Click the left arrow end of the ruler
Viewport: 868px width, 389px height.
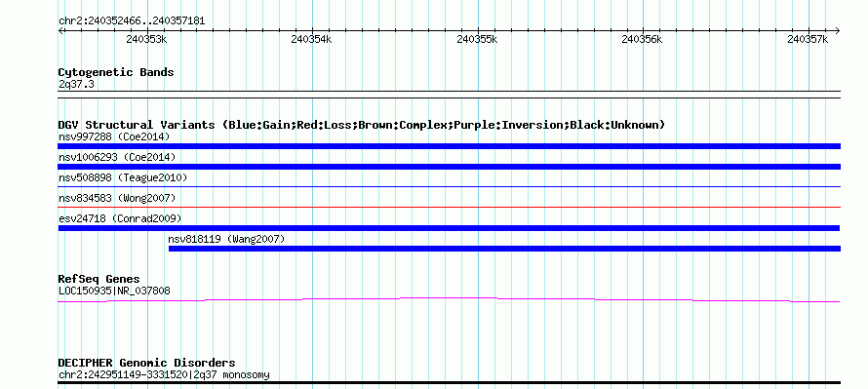(x=60, y=30)
